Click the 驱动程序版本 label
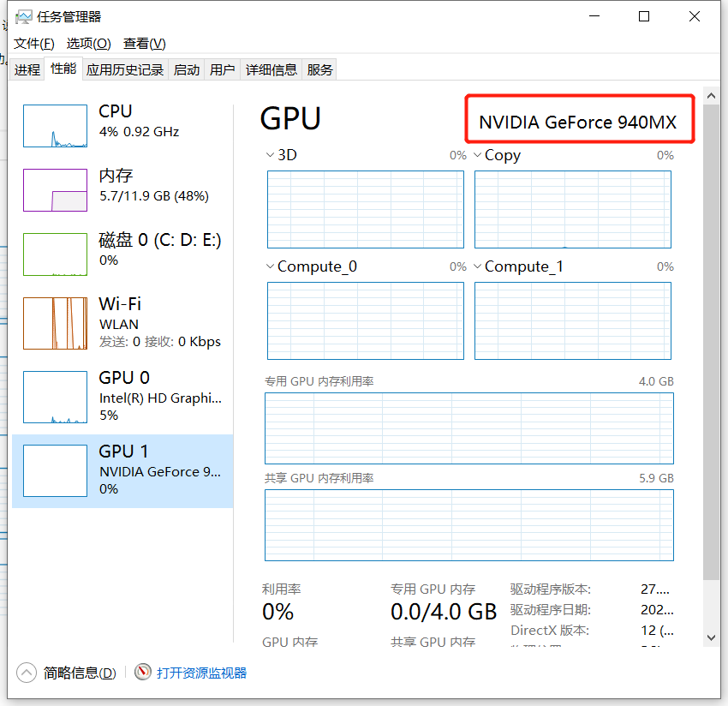This screenshot has width=728, height=706. [550, 589]
